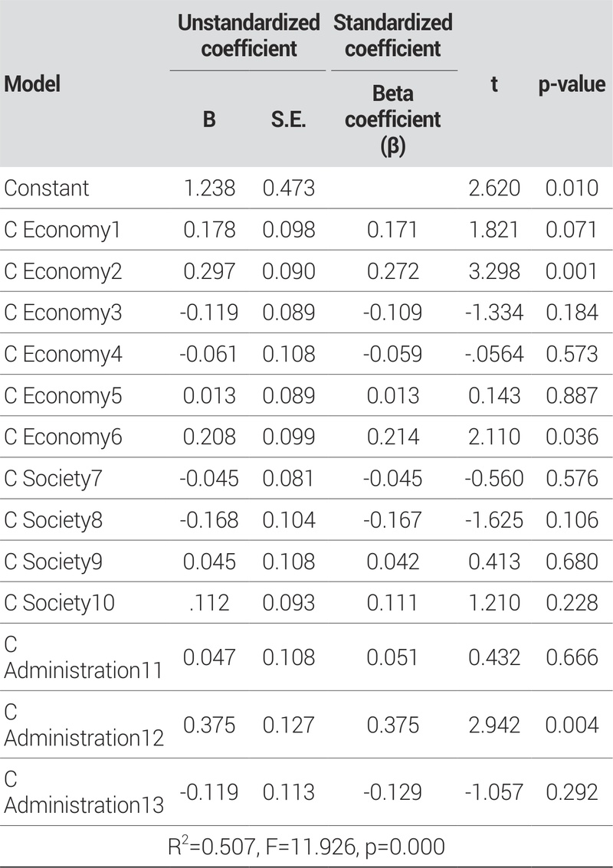Click the C Economy5 row label
Screen dimensions: 613x868
coord(63,395)
